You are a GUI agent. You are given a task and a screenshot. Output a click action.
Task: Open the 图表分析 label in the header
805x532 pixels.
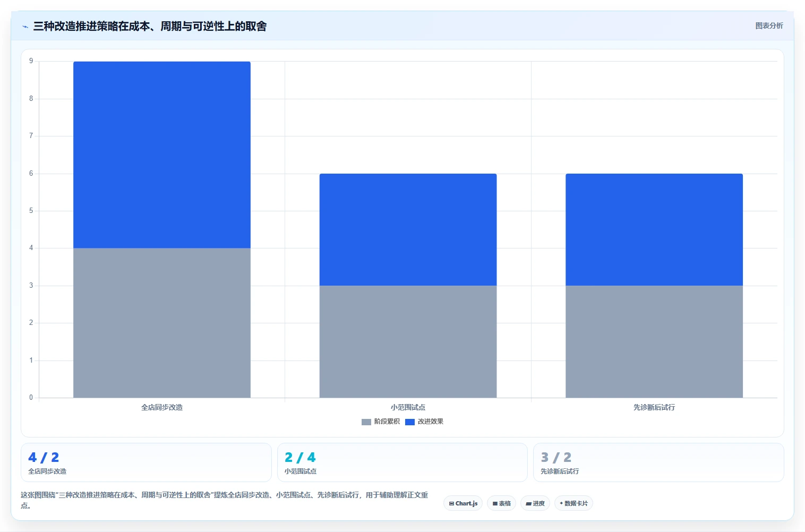pyautogui.click(x=769, y=25)
